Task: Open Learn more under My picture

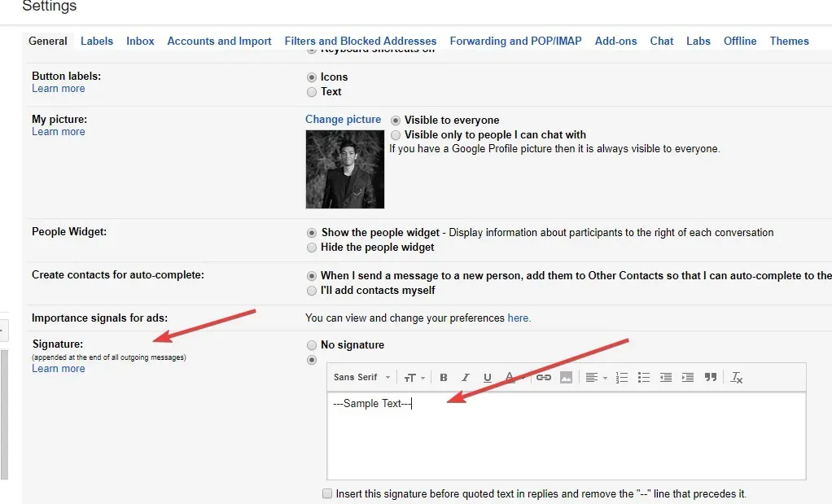Action: click(59, 132)
